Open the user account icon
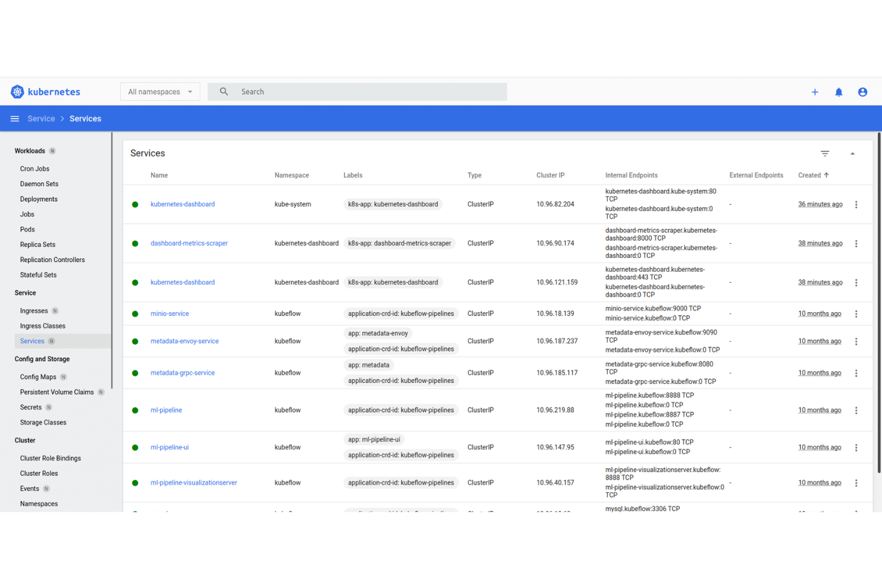 tap(862, 92)
